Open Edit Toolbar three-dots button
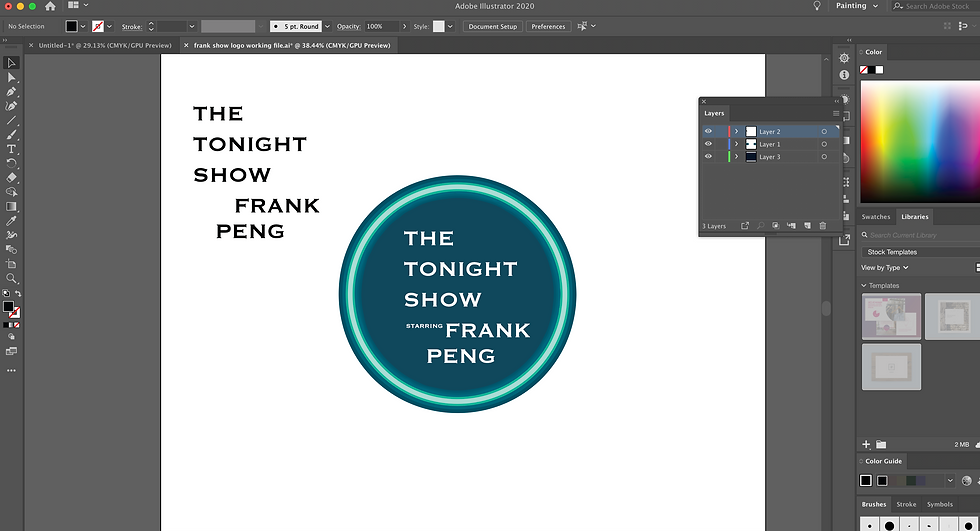This screenshot has height=531, width=980. pyautogui.click(x=11, y=370)
